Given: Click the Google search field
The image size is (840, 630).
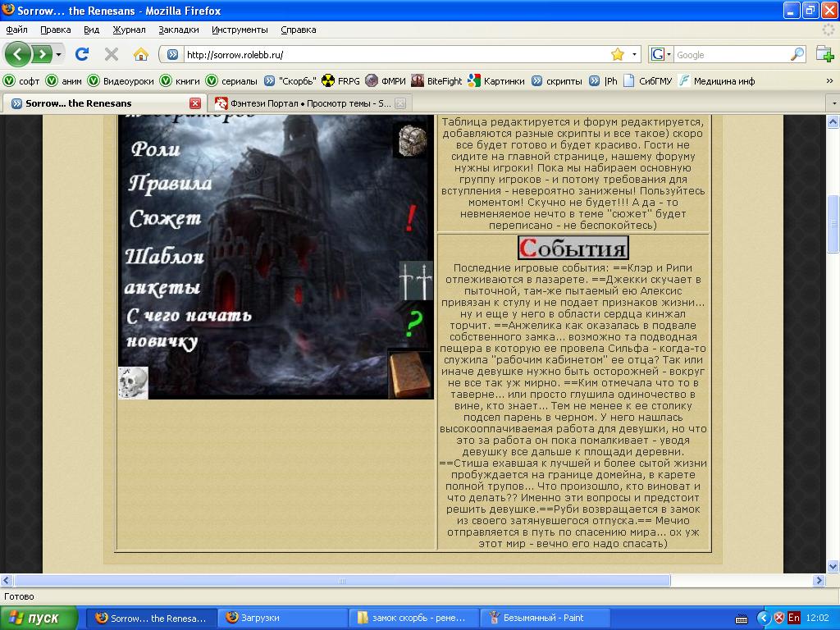Looking at the screenshot, I should point(732,55).
